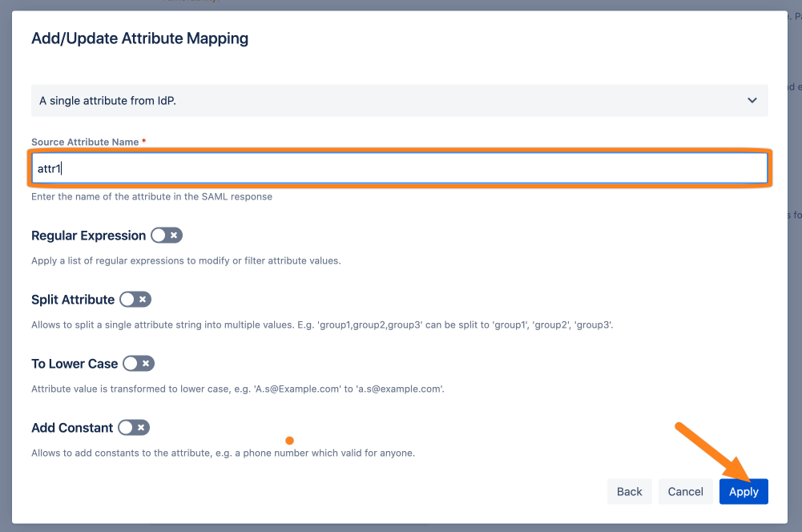Viewport: 802px width, 532px height.
Task: Click the 'Add Constant' heading label
Action: (72, 428)
